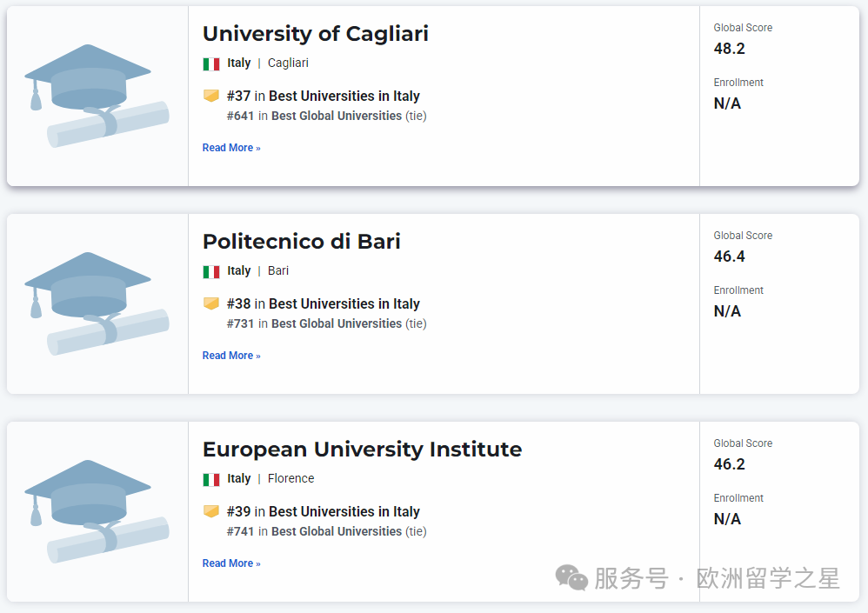Open the Politecnico di Bari title link
The width and height of the screenshot is (868, 613).
(x=301, y=242)
